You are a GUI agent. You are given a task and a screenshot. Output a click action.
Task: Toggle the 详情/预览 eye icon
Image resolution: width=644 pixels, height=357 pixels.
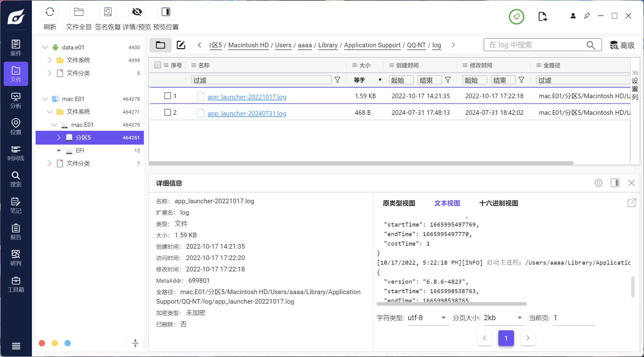coord(137,12)
